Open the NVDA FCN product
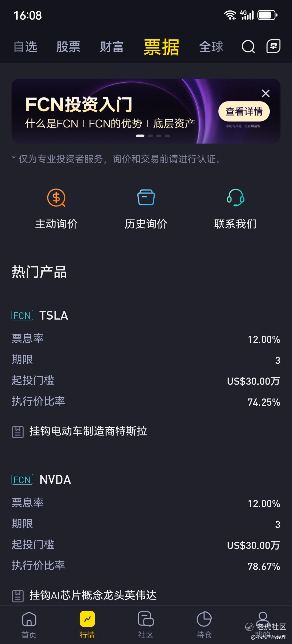The image size is (292, 644). coord(55,480)
